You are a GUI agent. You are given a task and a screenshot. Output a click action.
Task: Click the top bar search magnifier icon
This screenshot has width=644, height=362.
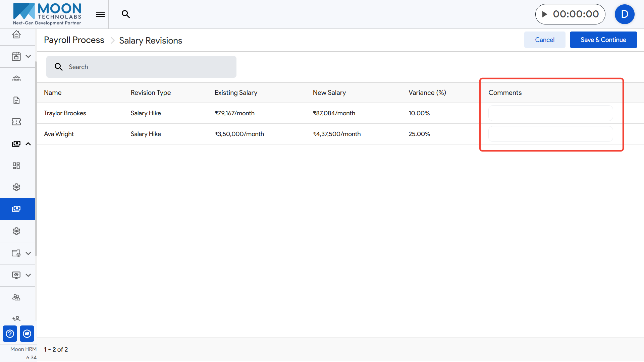point(126,14)
